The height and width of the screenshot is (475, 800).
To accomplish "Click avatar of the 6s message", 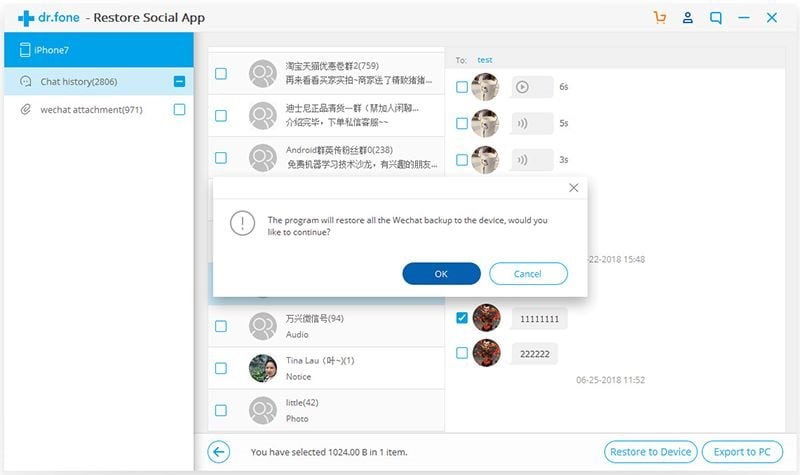I will 485,87.
